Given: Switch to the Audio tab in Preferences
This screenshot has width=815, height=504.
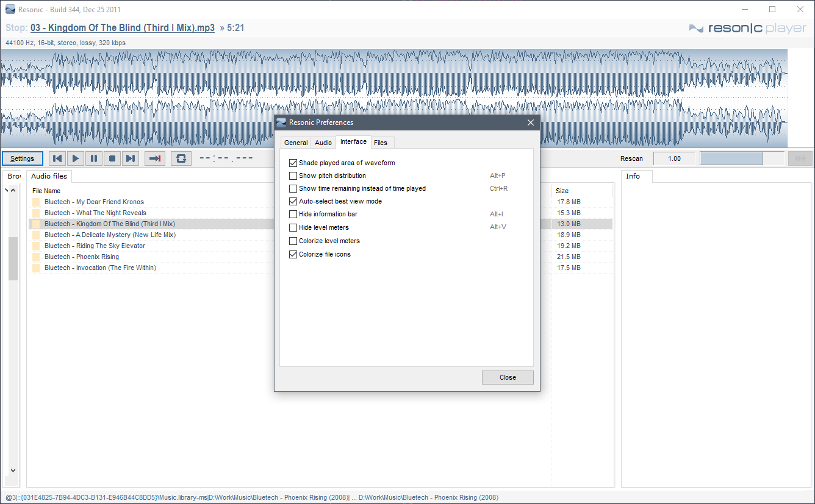Looking at the screenshot, I should pyautogui.click(x=323, y=143).
